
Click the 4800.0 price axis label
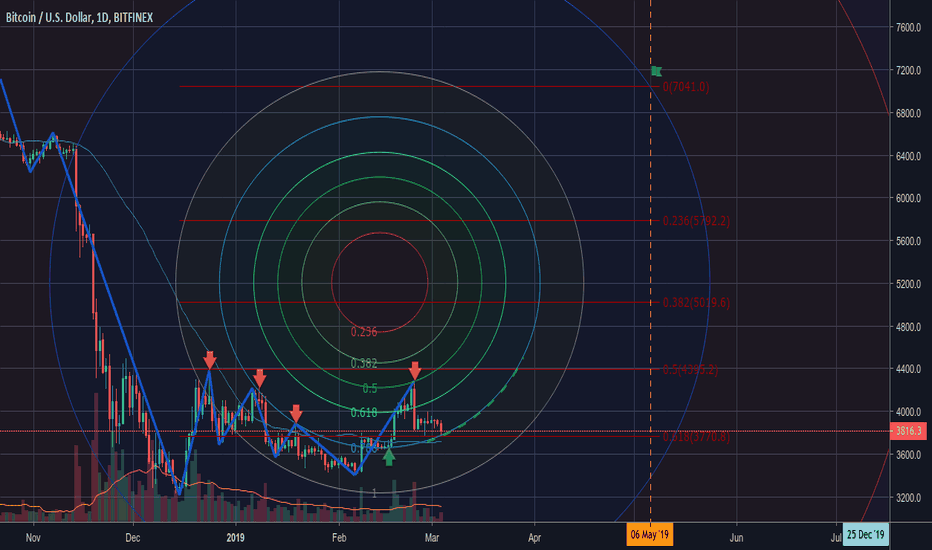click(908, 326)
